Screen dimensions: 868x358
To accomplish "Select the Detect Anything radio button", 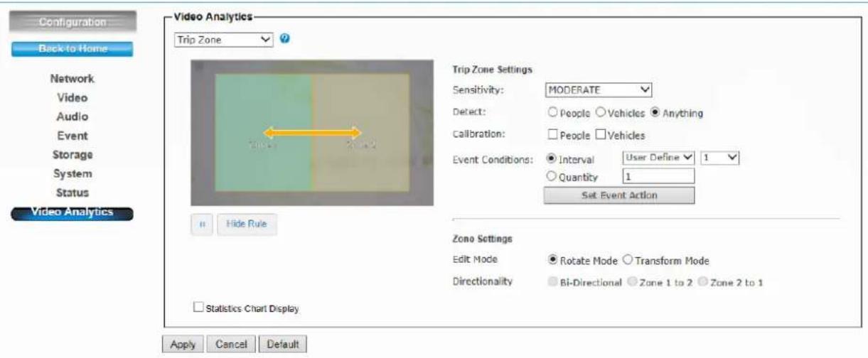I will pyautogui.click(x=656, y=112).
